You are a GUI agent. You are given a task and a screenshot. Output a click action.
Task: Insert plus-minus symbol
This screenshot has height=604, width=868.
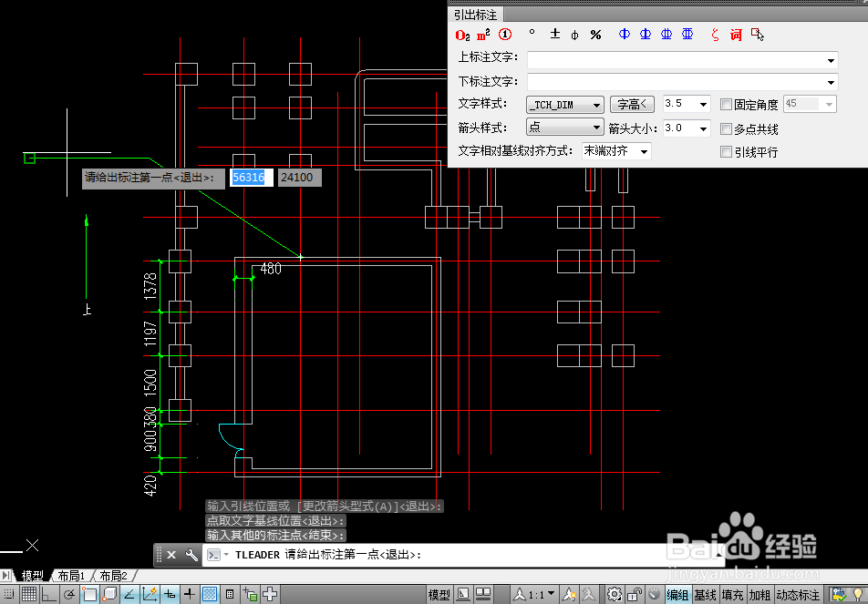(554, 35)
